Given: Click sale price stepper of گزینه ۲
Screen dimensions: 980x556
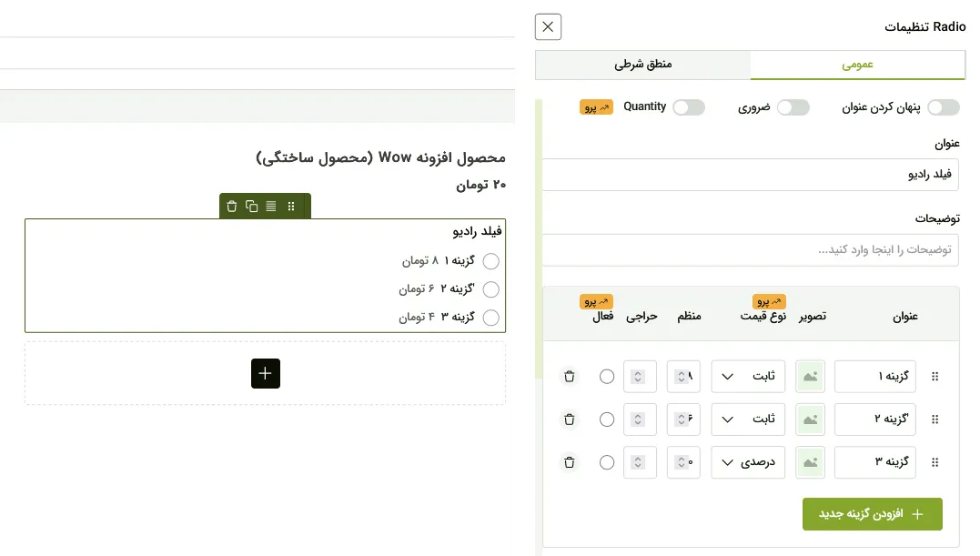Looking at the screenshot, I should click(x=638, y=420).
